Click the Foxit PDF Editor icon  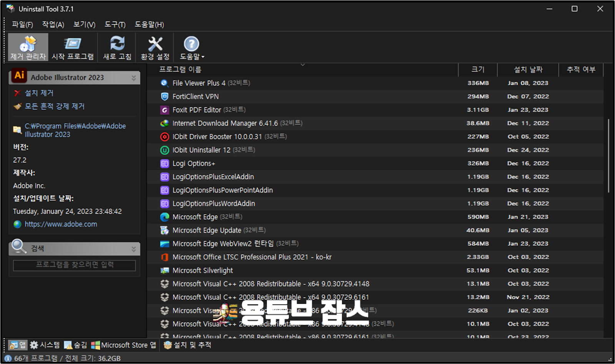tap(165, 110)
